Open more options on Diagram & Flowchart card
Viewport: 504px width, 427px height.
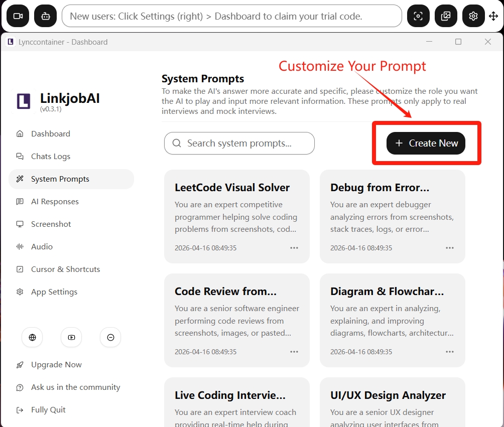450,352
